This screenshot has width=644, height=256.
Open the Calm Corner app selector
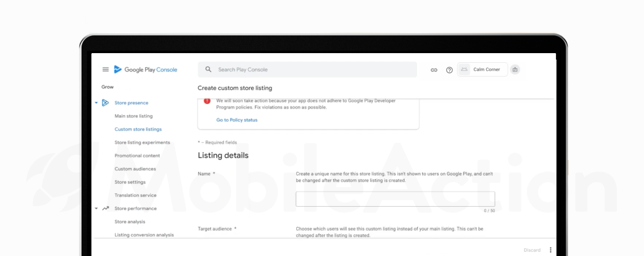click(x=482, y=70)
